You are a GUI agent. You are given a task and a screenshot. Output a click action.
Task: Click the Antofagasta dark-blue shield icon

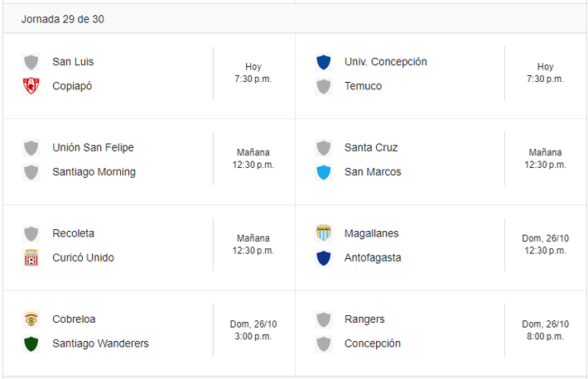[324, 257]
